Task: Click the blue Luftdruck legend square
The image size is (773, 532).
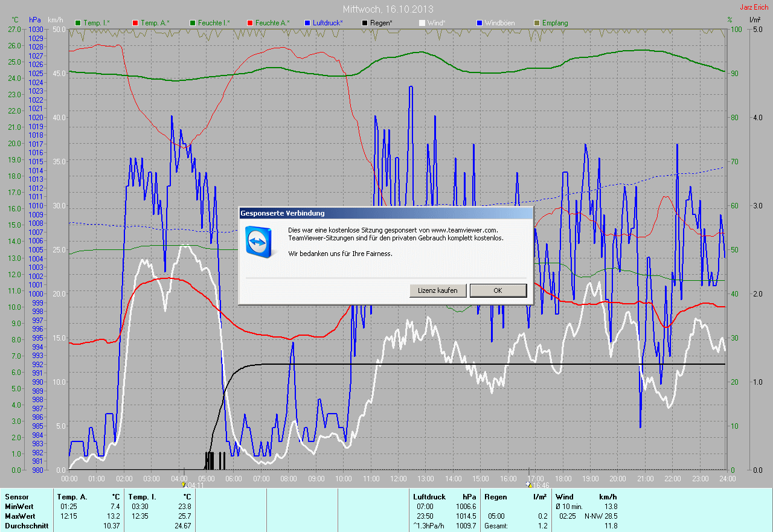Action: click(x=307, y=23)
